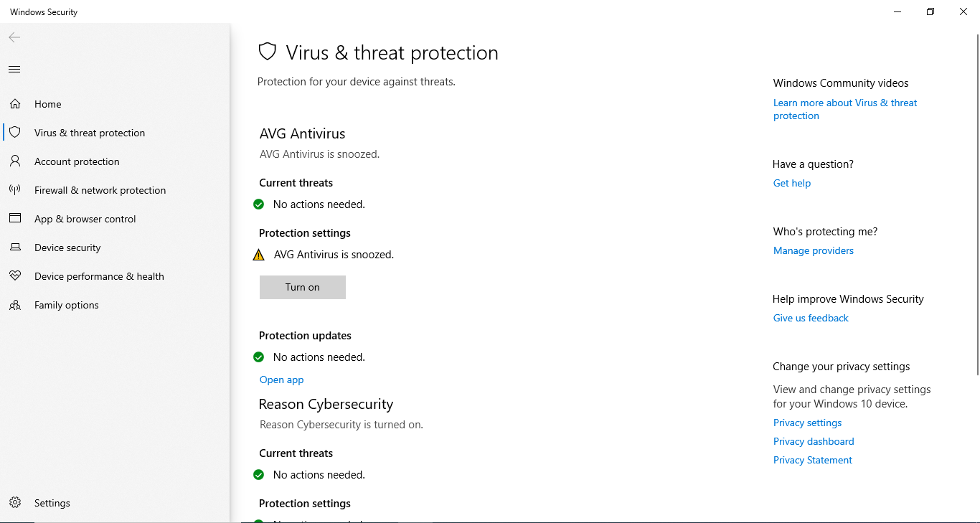Open Family options people icon
Image resolution: width=980 pixels, height=523 pixels.
15,305
